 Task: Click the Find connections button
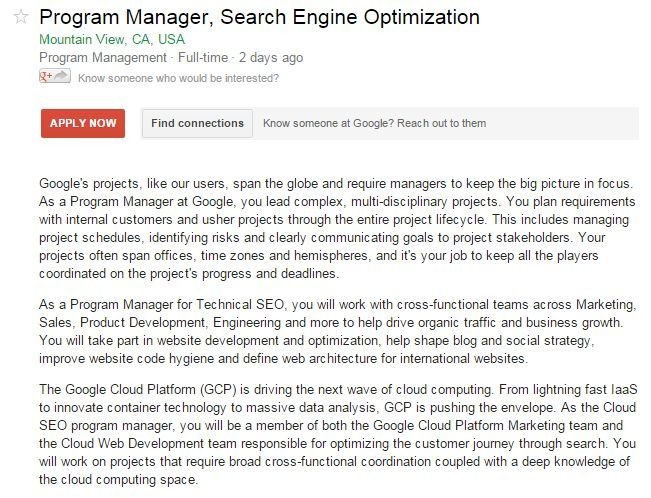click(197, 124)
